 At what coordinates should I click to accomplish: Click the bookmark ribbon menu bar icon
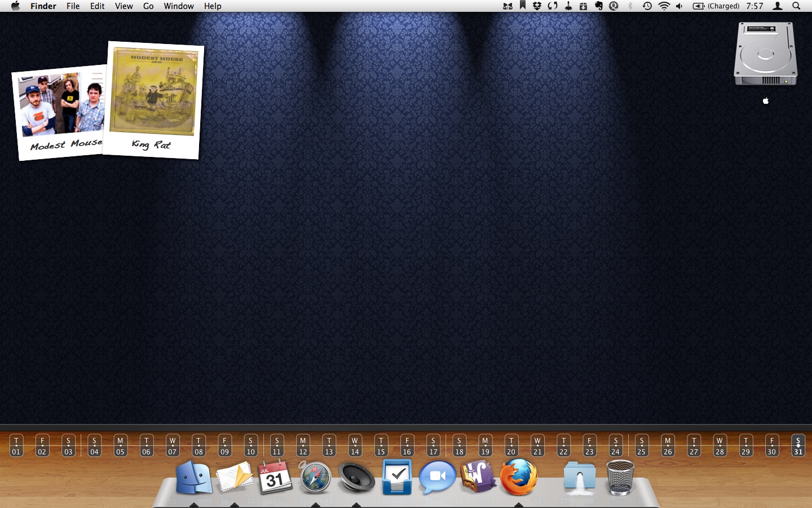pyautogui.click(x=523, y=6)
